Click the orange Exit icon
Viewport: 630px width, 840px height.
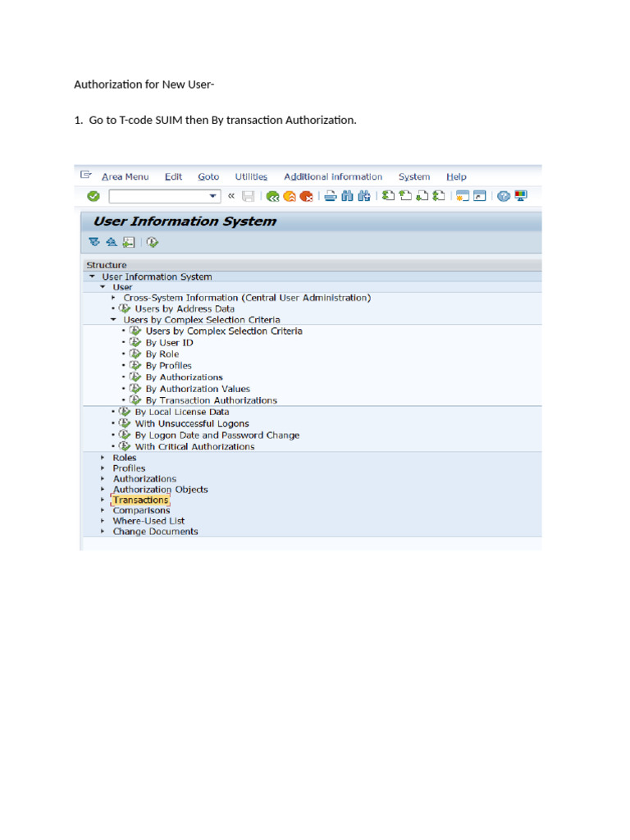click(290, 197)
